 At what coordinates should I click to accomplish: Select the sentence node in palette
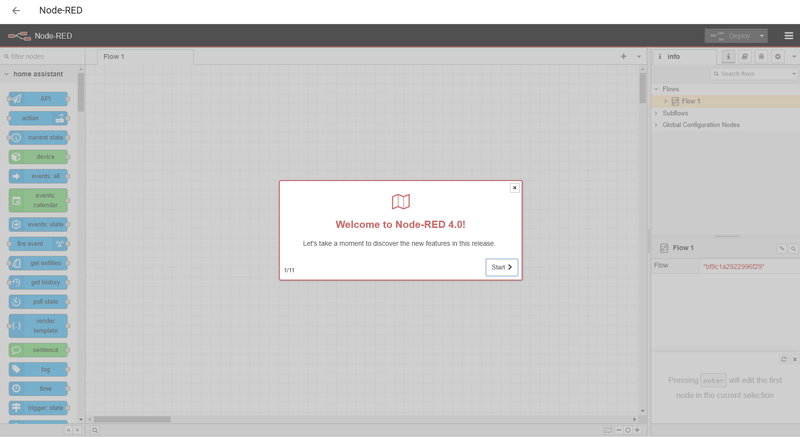pyautogui.click(x=38, y=350)
